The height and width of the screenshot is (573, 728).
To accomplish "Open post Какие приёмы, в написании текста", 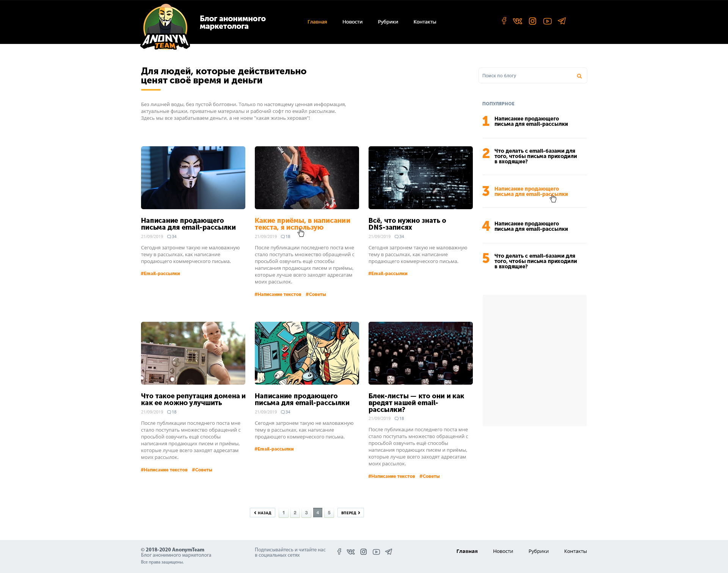I will coord(303,224).
